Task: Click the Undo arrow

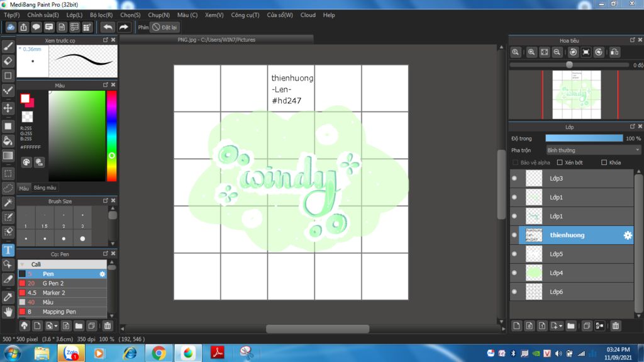Action: 108,27
